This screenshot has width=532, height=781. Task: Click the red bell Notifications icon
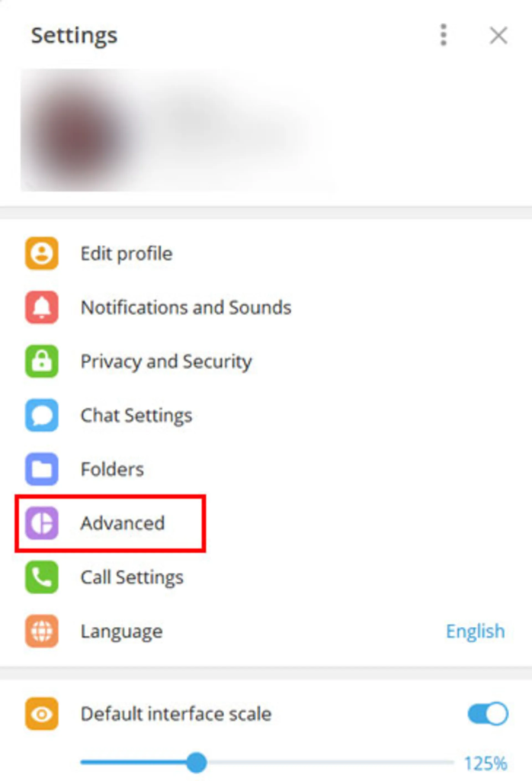(42, 307)
